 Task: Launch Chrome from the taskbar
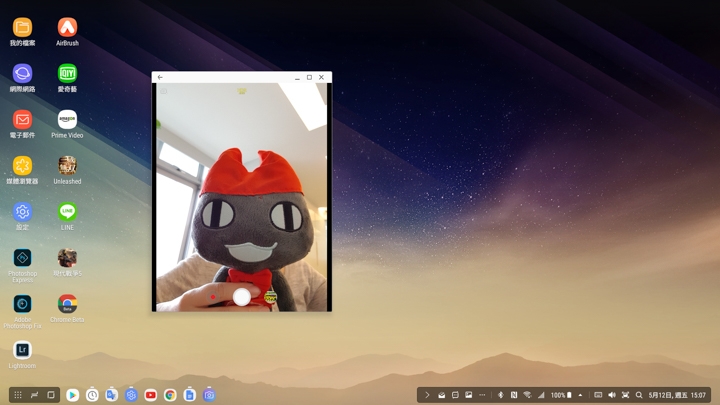click(170, 395)
